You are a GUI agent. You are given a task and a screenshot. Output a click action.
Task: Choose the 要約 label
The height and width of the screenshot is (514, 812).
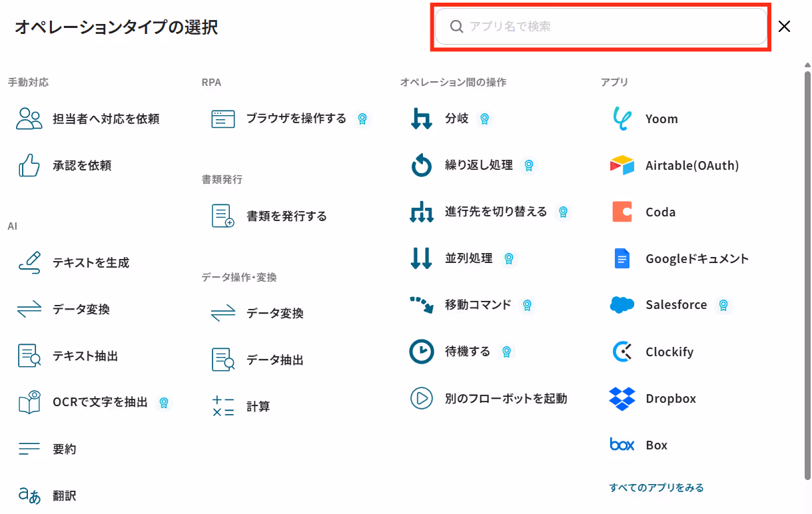[64, 449]
